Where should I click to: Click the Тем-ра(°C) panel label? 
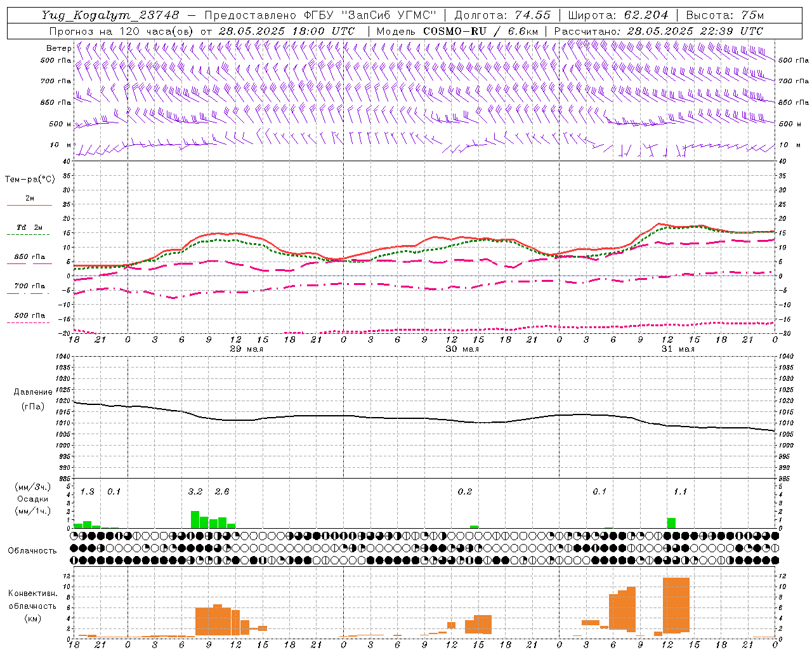pyautogui.click(x=30, y=180)
